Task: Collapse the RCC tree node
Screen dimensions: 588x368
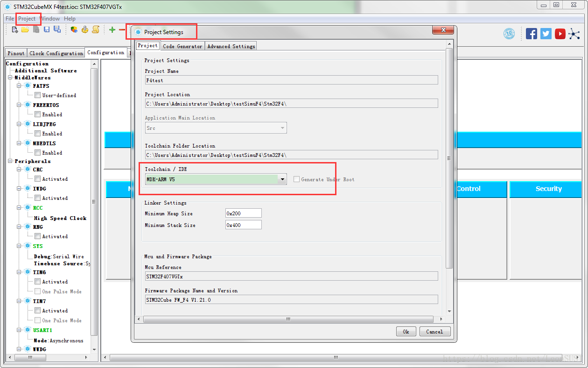Action: (20, 208)
